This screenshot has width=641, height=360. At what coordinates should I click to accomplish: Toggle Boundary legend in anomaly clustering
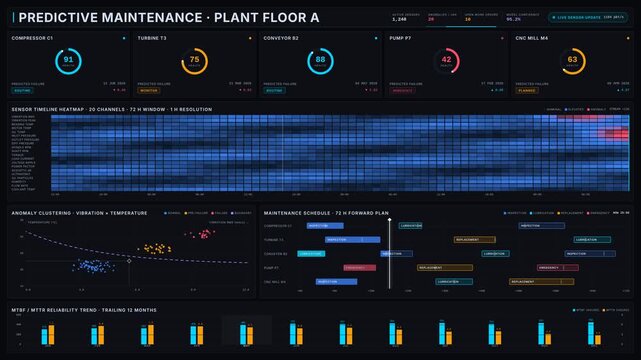click(x=242, y=213)
